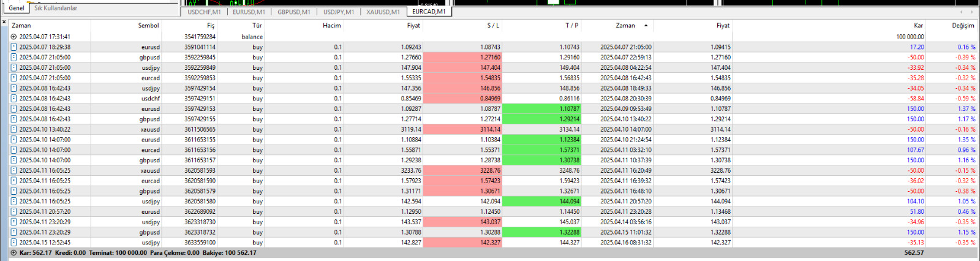This screenshot has width=980, height=261.
Task: Click the change value 1.37 %
Action: (x=967, y=109)
